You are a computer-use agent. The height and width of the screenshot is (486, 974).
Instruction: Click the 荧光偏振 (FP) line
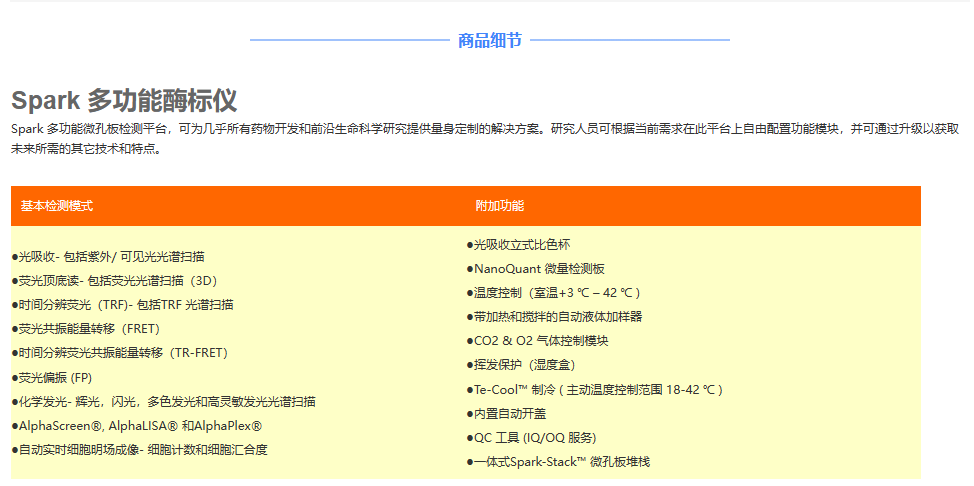52,377
